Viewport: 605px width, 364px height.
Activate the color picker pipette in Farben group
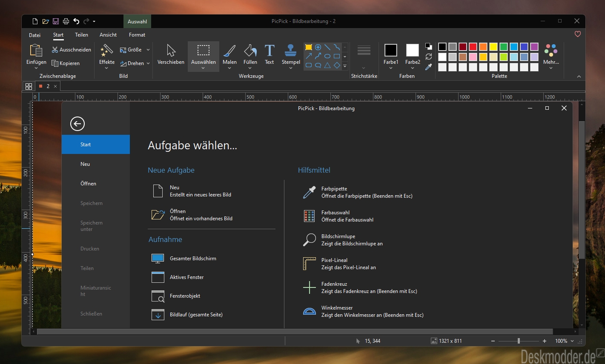pyautogui.click(x=429, y=67)
